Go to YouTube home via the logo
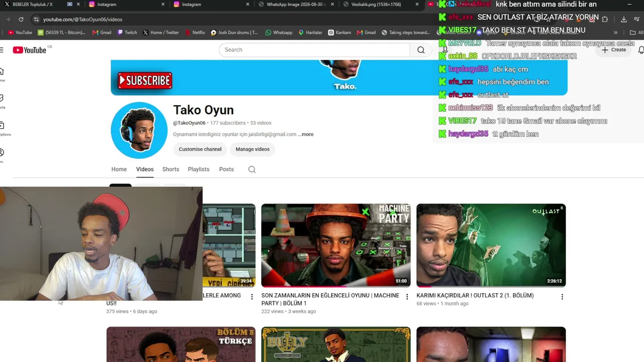 (30, 50)
